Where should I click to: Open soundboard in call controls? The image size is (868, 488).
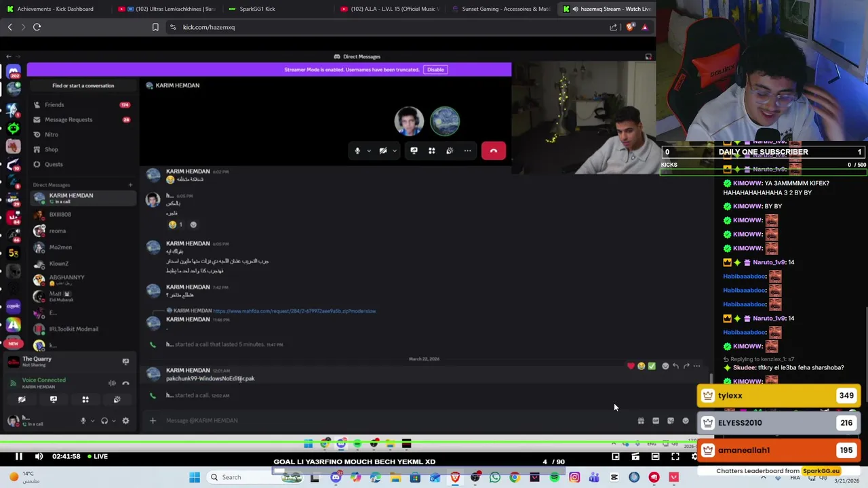(450, 150)
